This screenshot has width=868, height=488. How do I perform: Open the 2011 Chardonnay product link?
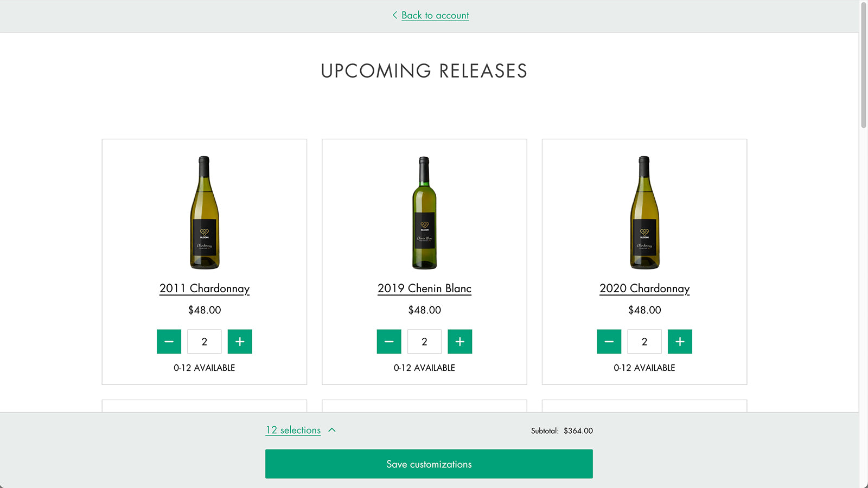coord(205,288)
